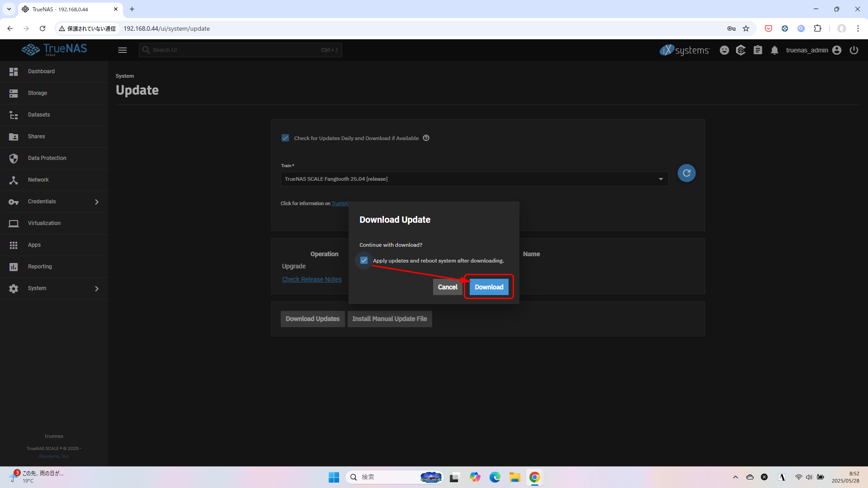
Task: Open the weather widget on the taskbar
Action: click(x=36, y=477)
